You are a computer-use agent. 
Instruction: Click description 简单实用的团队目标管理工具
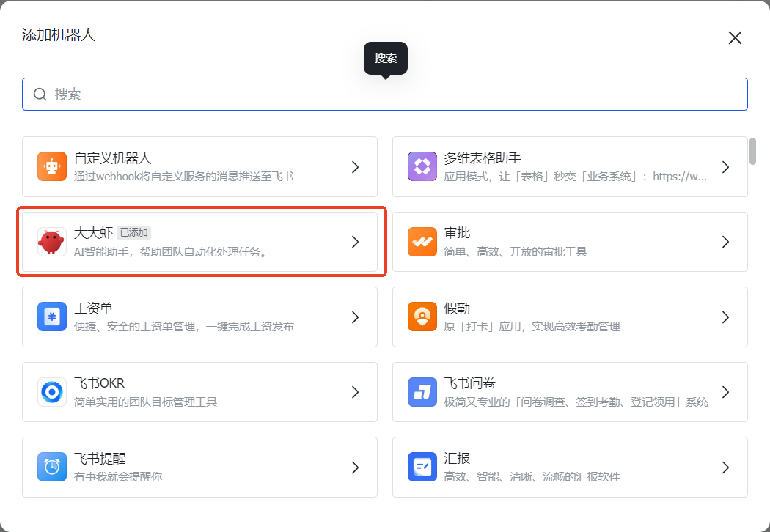coord(145,402)
